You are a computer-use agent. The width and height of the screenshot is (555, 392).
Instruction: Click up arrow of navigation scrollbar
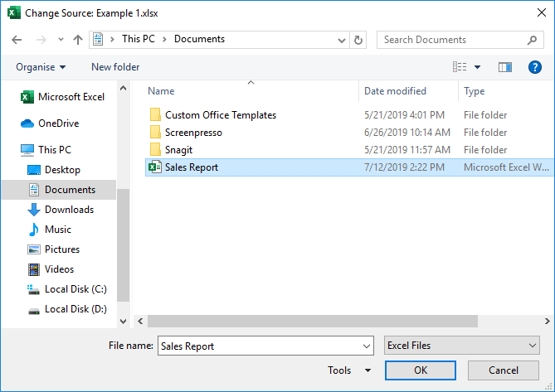pyautogui.click(x=123, y=88)
